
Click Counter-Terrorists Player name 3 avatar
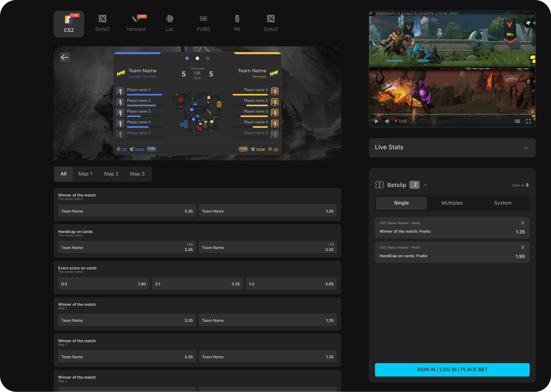tap(120, 113)
